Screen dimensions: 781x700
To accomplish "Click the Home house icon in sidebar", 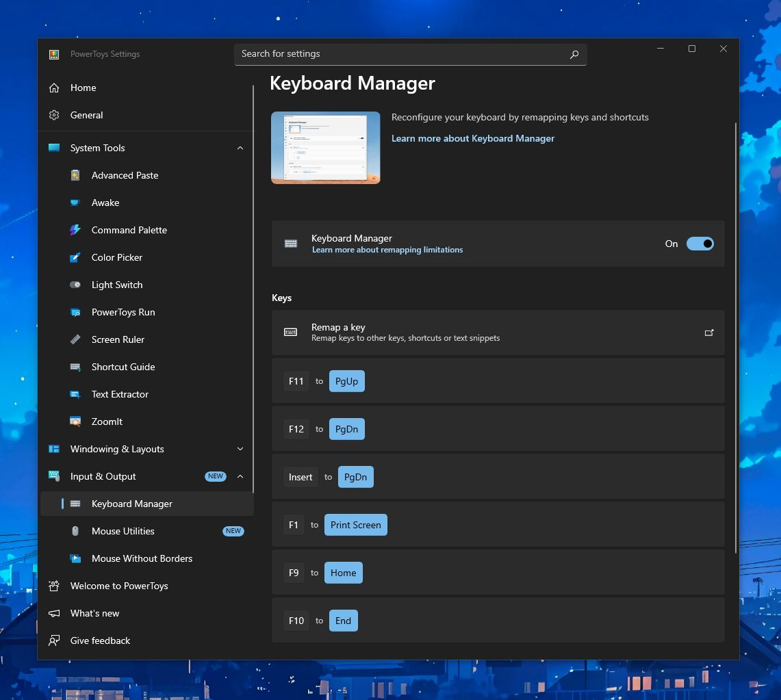I will point(54,88).
